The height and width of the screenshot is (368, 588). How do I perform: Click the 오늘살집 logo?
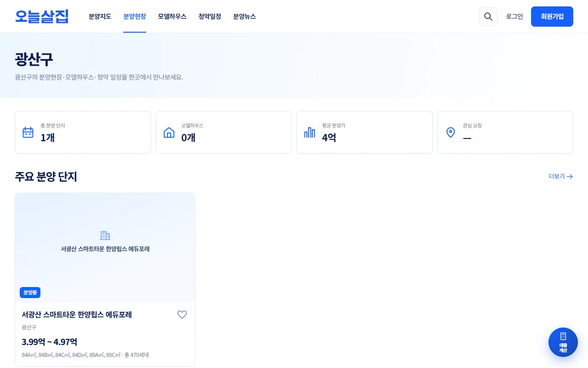[42, 17]
